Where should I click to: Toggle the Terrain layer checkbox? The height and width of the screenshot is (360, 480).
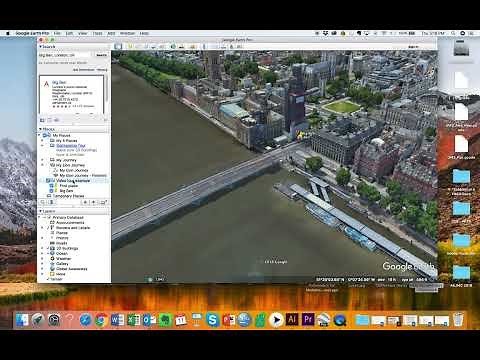pos(48,279)
